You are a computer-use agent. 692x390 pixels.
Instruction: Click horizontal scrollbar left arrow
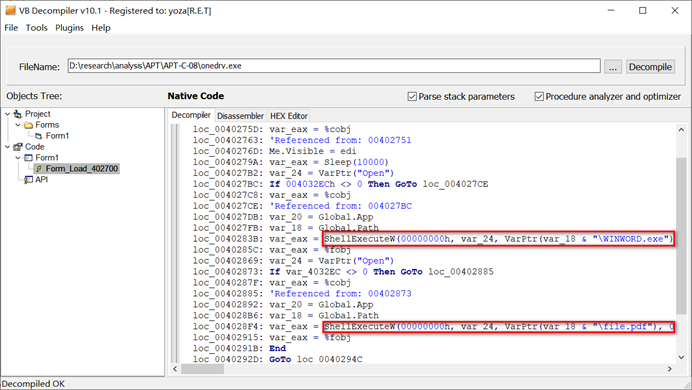175,369
